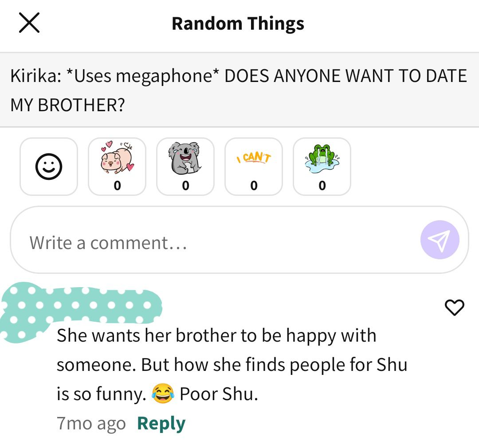This screenshot has height=448, width=479.
Task: Focus the "Write a comment…" field
Action: 239,240
